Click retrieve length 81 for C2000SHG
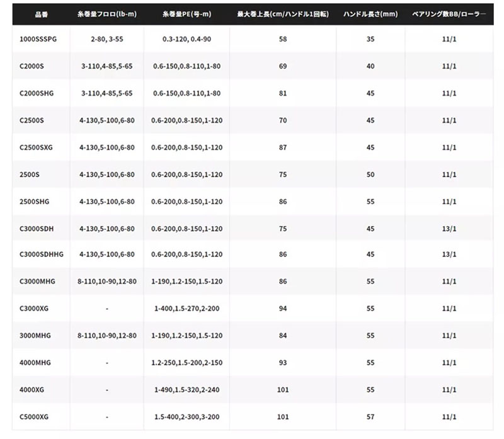This screenshot has height=439, width=504. pos(283,93)
